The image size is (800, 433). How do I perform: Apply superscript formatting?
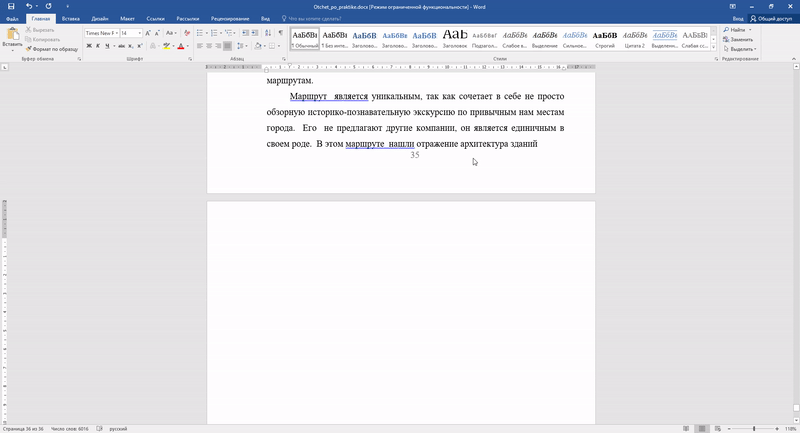[140, 46]
